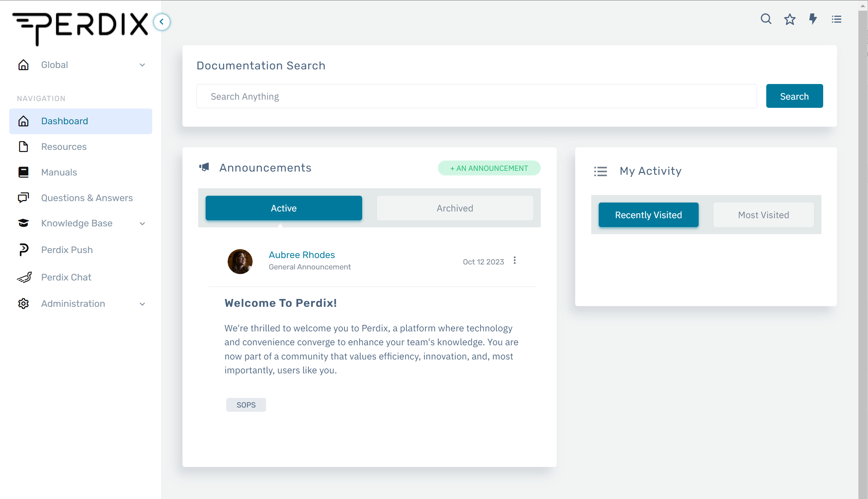Open the list menu icon in top bar

[x=837, y=19]
